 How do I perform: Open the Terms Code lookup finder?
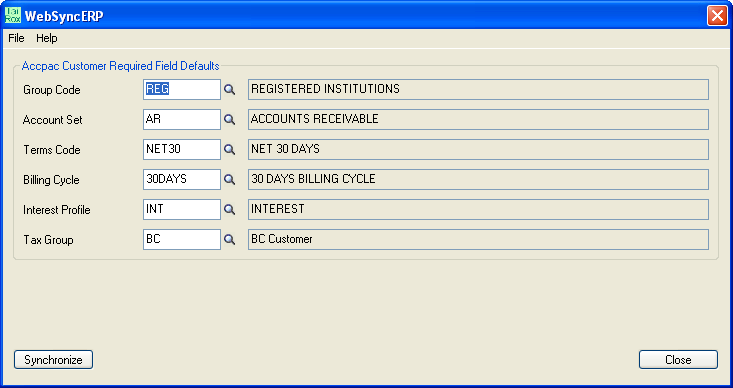click(229, 150)
